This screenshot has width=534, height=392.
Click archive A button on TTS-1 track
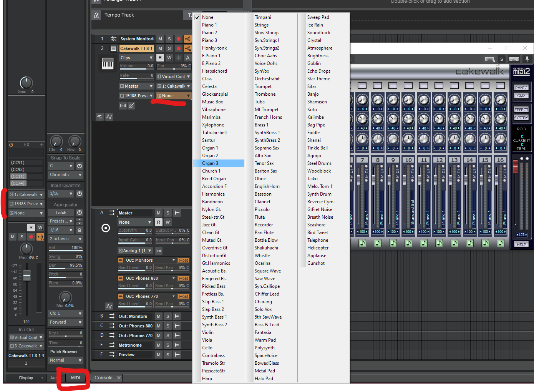188,58
